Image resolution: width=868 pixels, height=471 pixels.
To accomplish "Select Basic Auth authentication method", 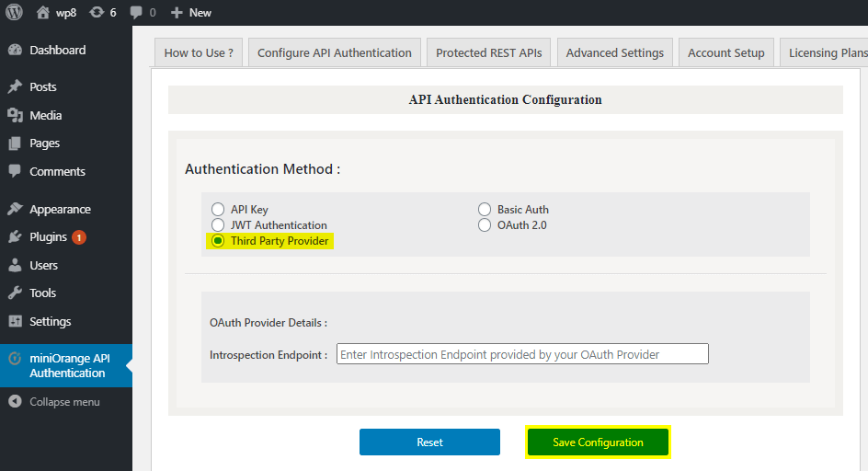I will (x=485, y=210).
